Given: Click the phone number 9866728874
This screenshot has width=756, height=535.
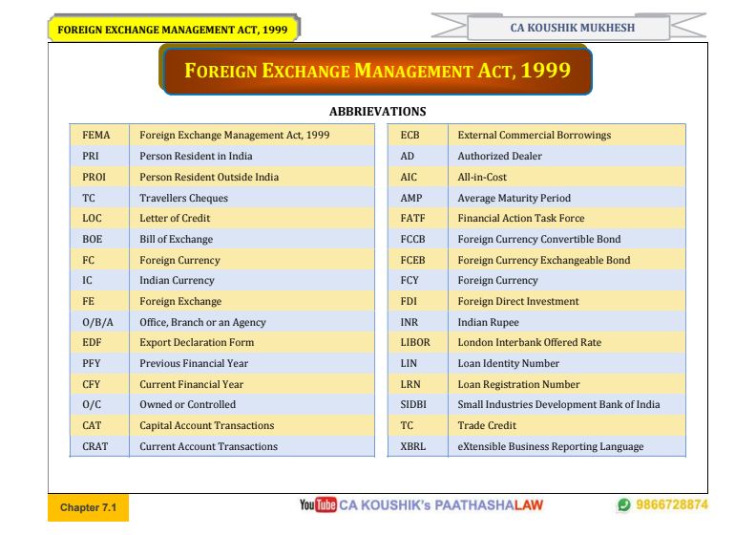Looking at the screenshot, I should pyautogui.click(x=672, y=504).
